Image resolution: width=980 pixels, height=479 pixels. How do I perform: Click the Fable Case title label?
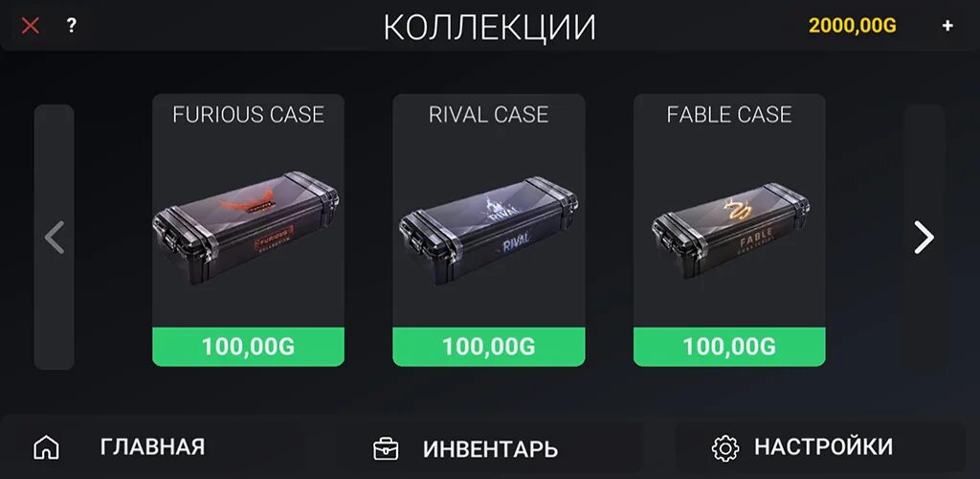pyautogui.click(x=729, y=114)
